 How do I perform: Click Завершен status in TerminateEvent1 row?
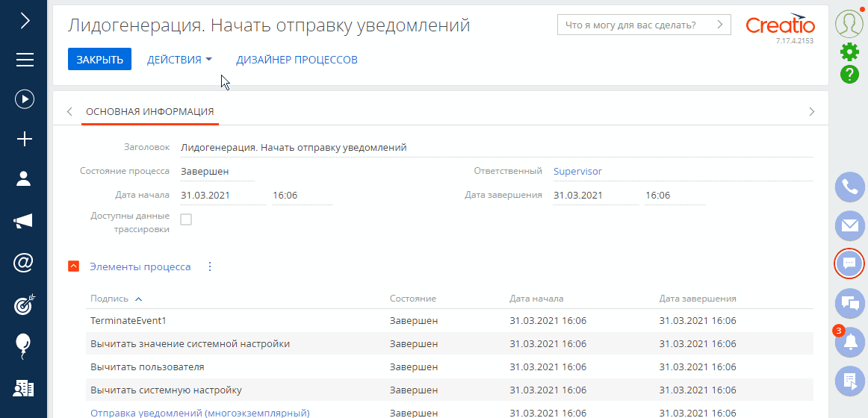414,321
